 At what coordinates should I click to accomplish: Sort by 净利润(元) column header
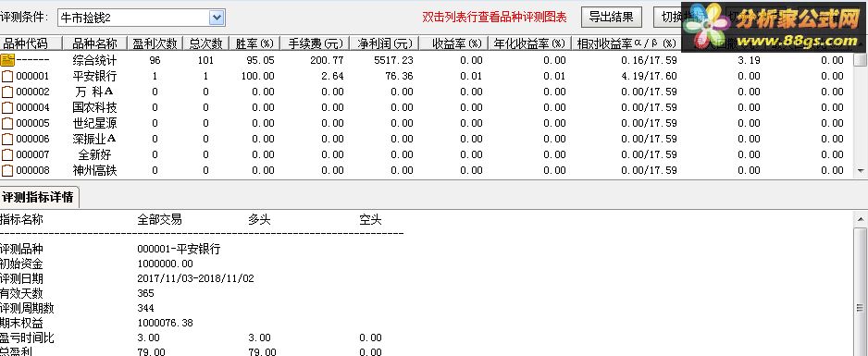(384, 43)
